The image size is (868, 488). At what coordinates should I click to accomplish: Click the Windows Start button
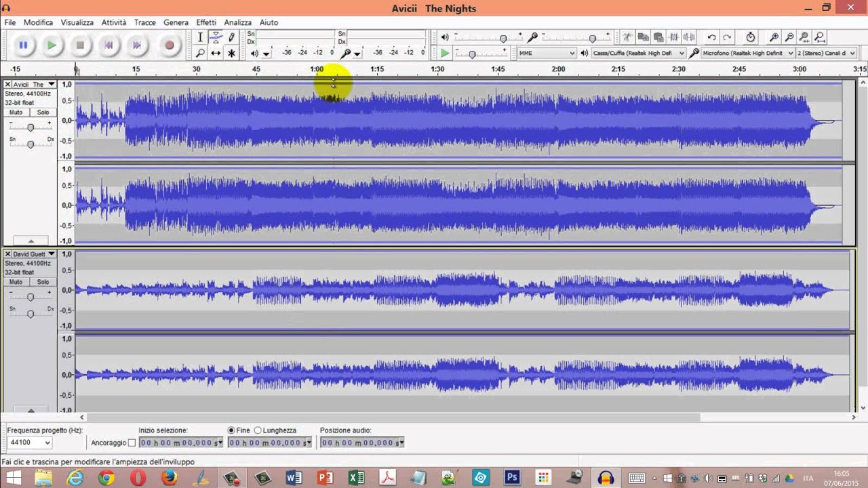point(13,478)
